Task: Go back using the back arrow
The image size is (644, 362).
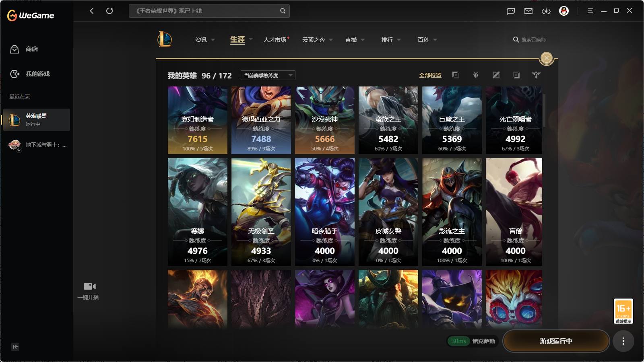Action: [x=92, y=11]
